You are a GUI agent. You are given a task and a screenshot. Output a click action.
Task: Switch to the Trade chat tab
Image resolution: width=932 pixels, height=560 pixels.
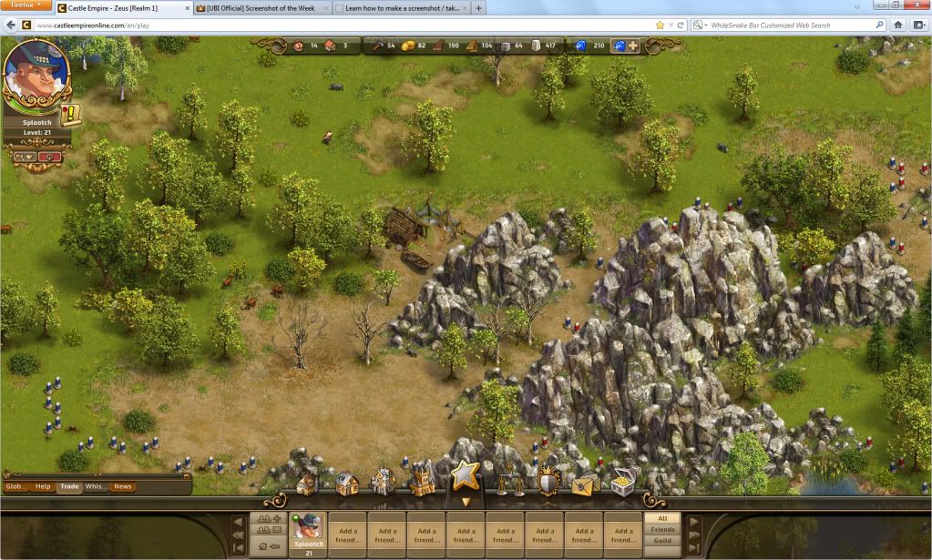[x=68, y=486]
